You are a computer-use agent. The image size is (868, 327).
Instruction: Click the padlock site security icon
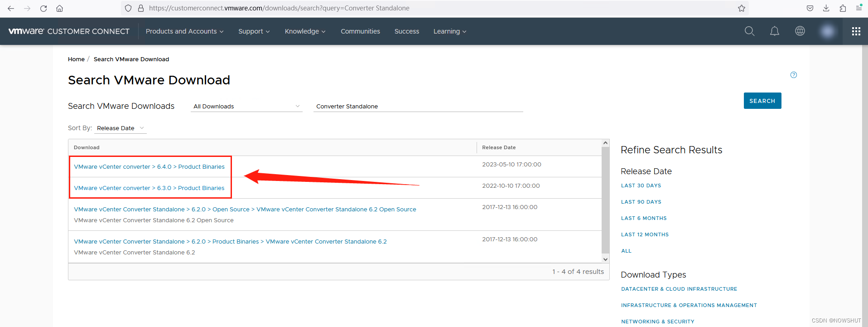coord(140,8)
